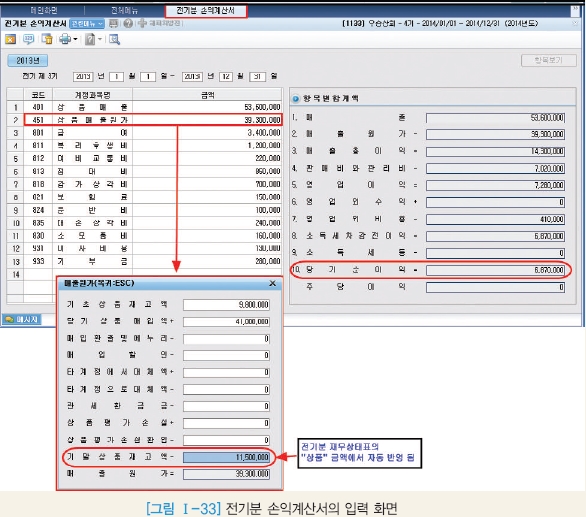
Task: Click the 2013년 button
Action: (x=28, y=61)
